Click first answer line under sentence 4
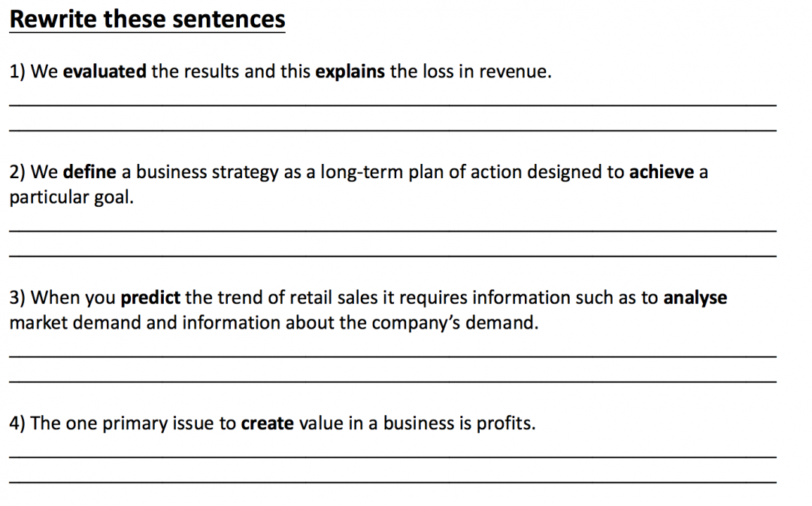 392,456
